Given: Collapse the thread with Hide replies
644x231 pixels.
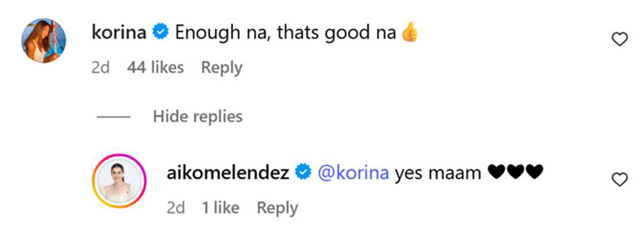Looking at the screenshot, I should pos(197,116).
